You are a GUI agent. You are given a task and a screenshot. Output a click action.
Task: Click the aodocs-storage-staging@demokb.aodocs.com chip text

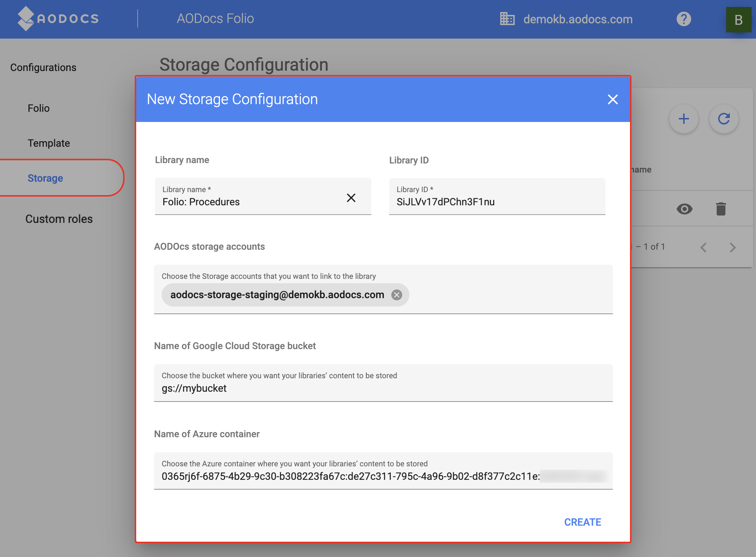click(277, 295)
